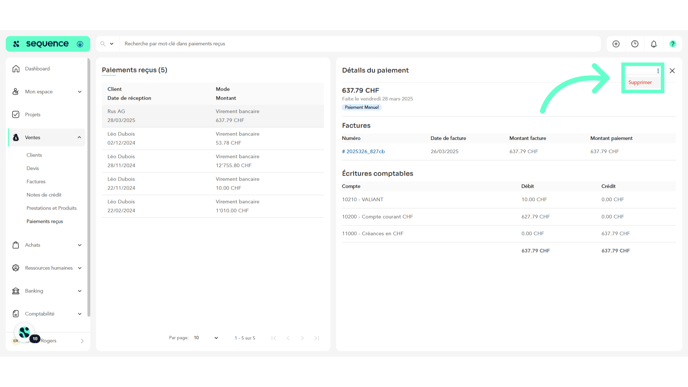Screen dimensions: 688x387
Task: Click the Ventes money bag icon
Action: coord(16,137)
